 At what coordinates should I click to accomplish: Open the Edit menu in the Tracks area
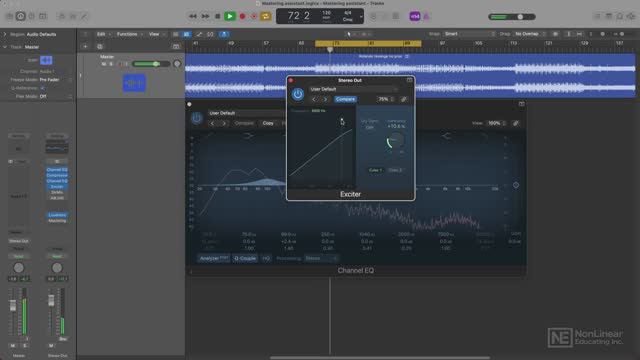click(101, 34)
